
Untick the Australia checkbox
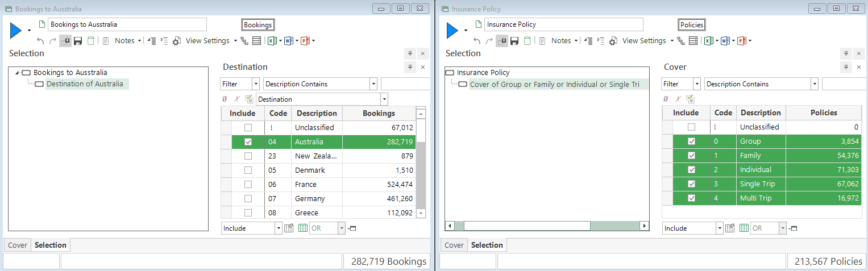[x=248, y=142]
